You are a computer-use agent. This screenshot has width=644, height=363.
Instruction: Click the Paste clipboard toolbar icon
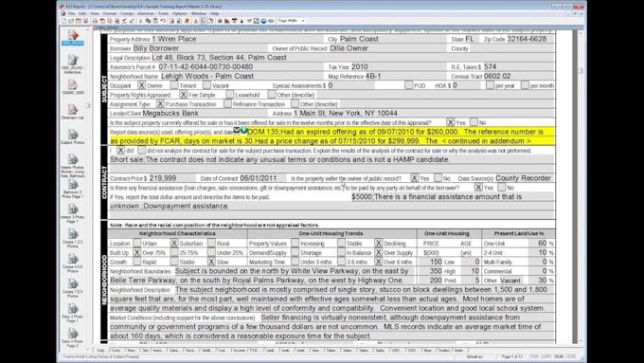point(155,21)
